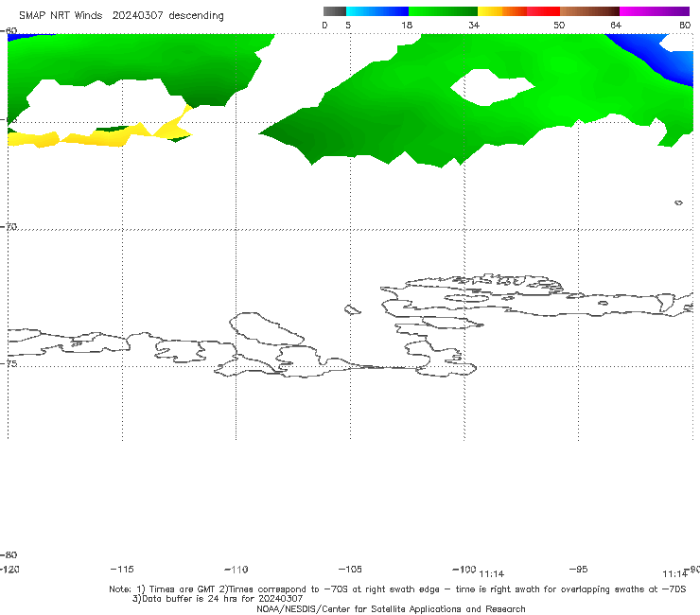Click the white gap inside the right green wind area
Viewport: 700px width, 615px height.
(x=491, y=87)
